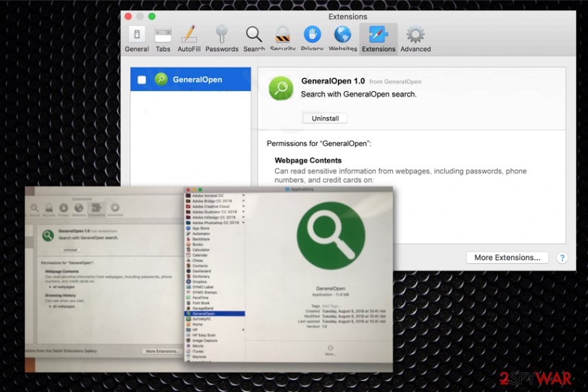Image resolution: width=588 pixels, height=392 pixels.
Task: Expand the Adobe Photoshop CC 2019 folder arrow
Action: (243, 223)
